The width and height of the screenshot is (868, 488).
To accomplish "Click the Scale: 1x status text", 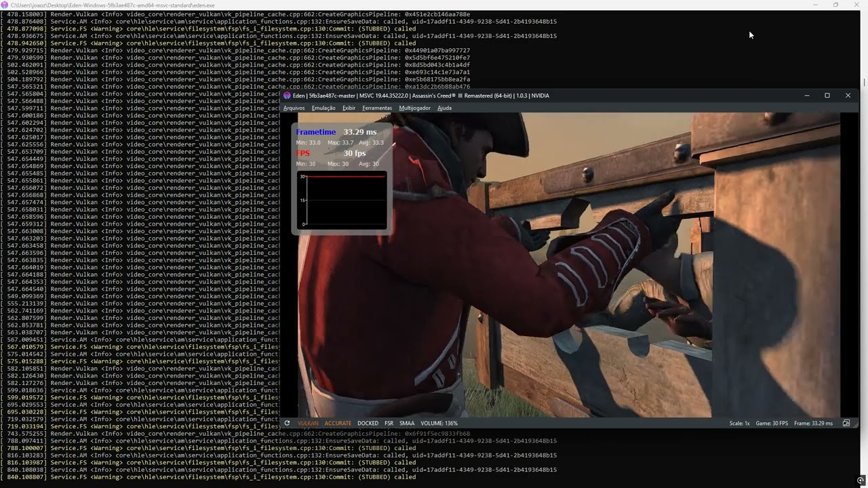I will pyautogui.click(x=739, y=423).
